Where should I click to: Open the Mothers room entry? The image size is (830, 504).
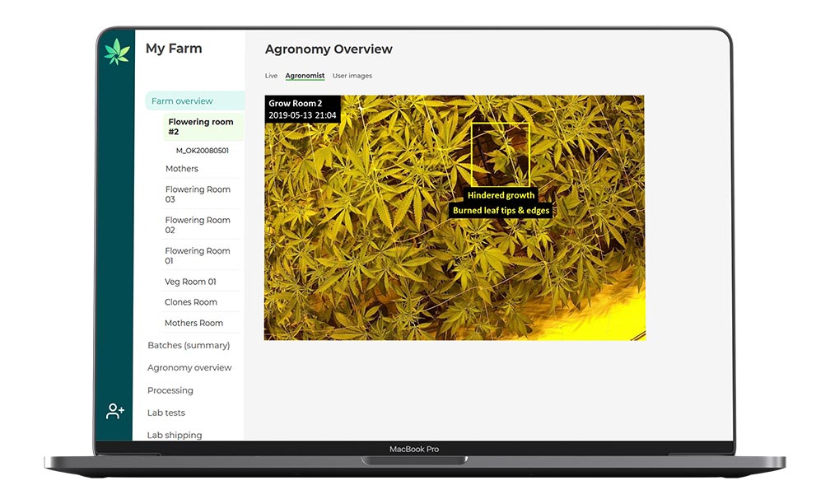pyautogui.click(x=181, y=168)
